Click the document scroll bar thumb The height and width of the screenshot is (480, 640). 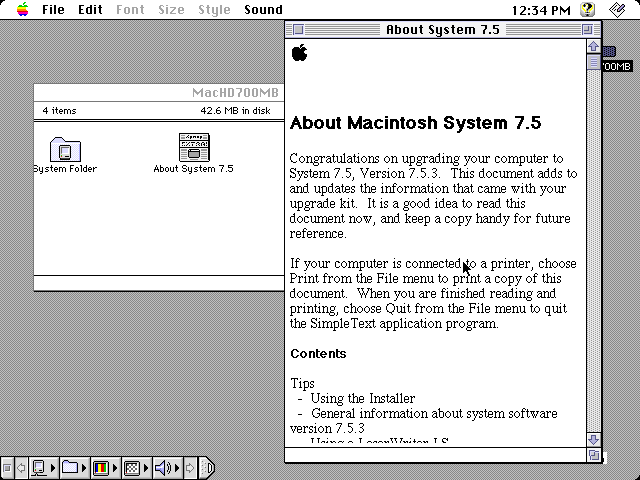click(594, 62)
